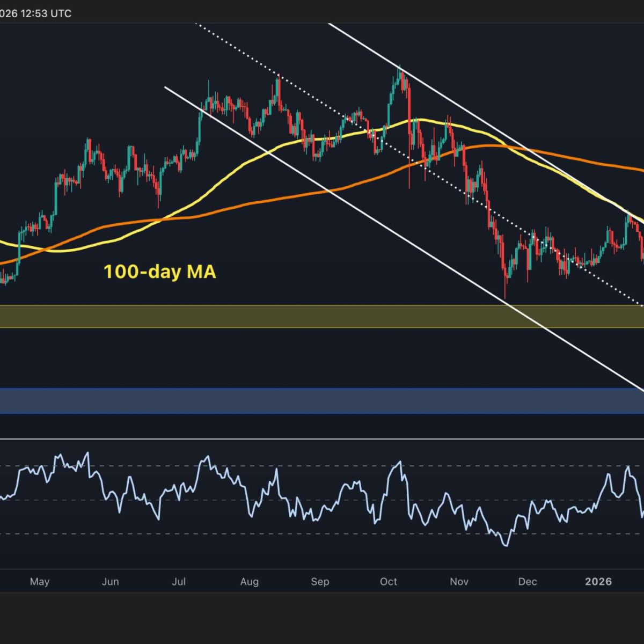The image size is (644, 644).
Task: Click the Sep label on the time axis
Action: tap(320, 582)
